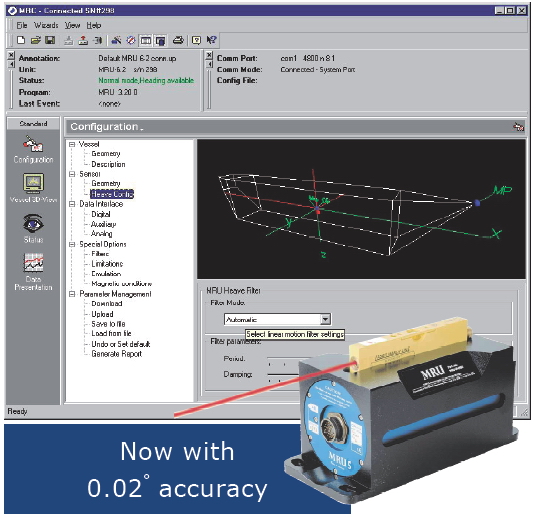Close the Comm Port info panel with its X
This screenshot has height=518, width=539.
coord(209,55)
